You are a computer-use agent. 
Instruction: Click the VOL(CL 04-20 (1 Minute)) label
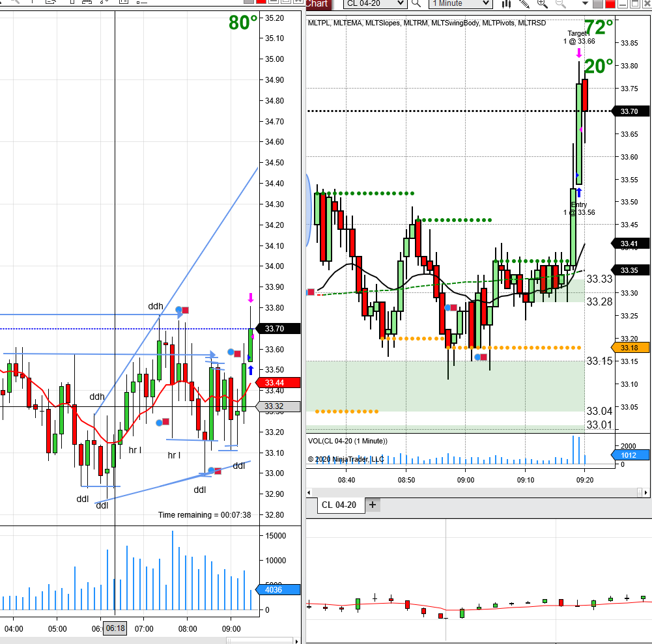[x=348, y=441]
